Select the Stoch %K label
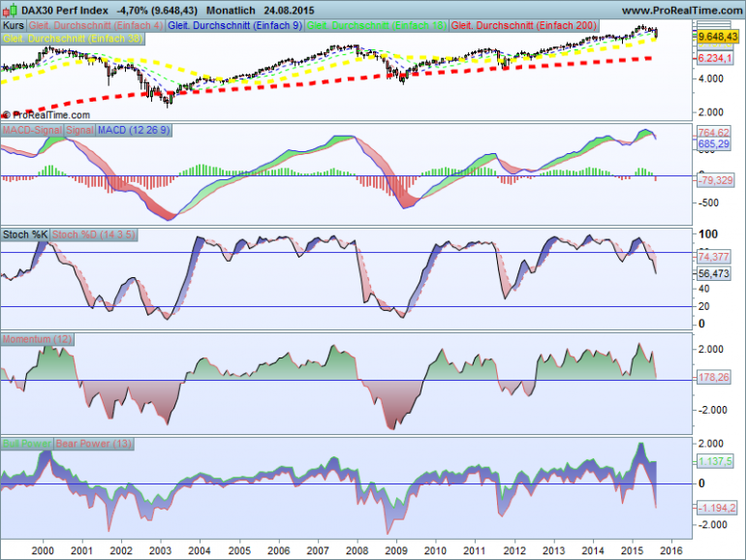 coord(25,234)
